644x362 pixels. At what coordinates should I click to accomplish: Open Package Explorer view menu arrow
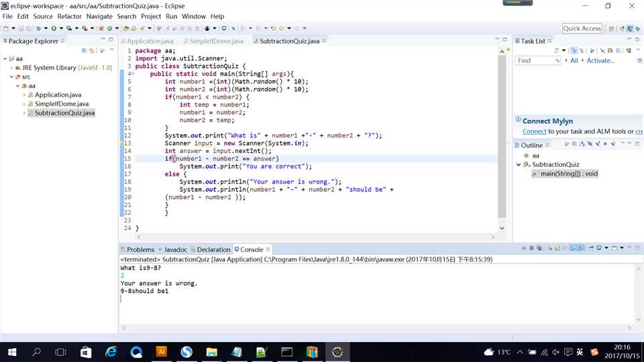pos(112,50)
